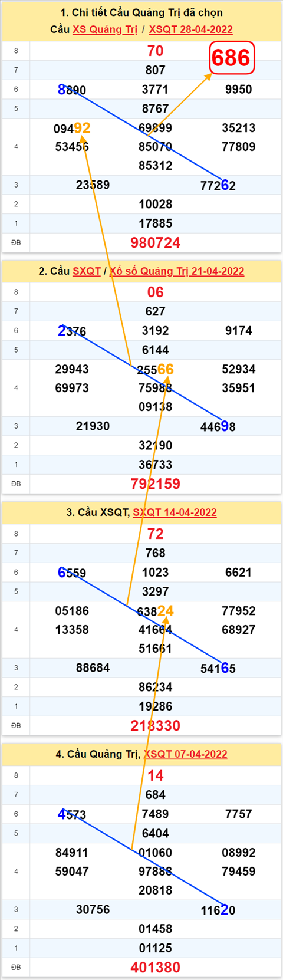Select number 63824 in the 14-04 table
Screen dimensions: 283x980
(156, 611)
